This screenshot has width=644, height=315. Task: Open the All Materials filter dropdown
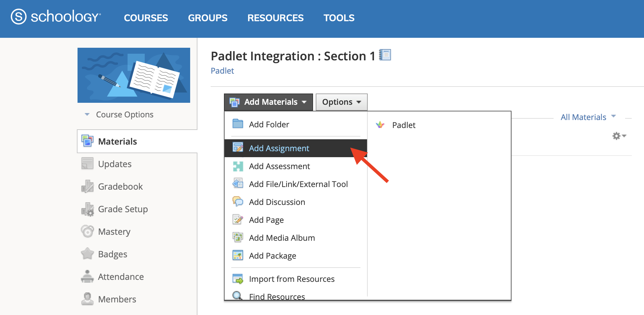coord(588,117)
